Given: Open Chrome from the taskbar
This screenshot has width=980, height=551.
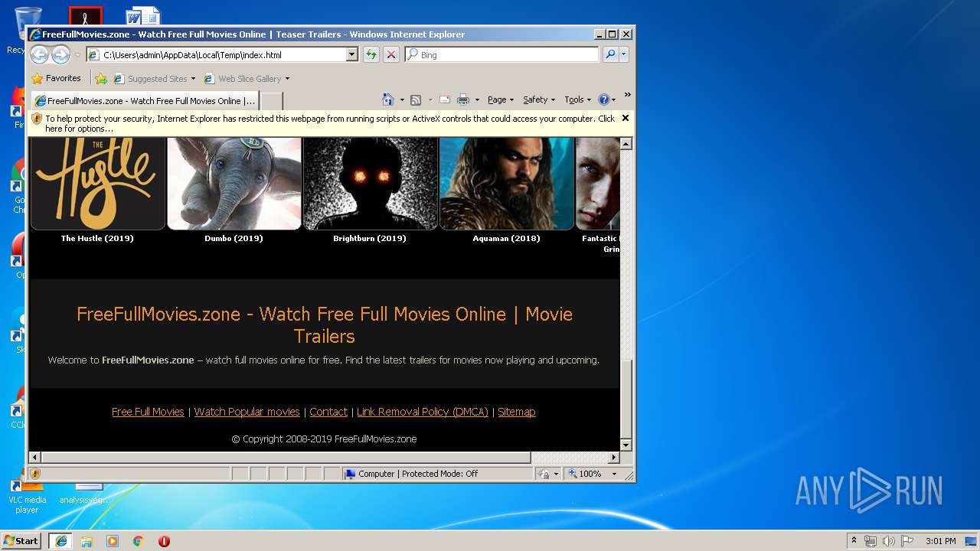Looking at the screenshot, I should coord(139,541).
